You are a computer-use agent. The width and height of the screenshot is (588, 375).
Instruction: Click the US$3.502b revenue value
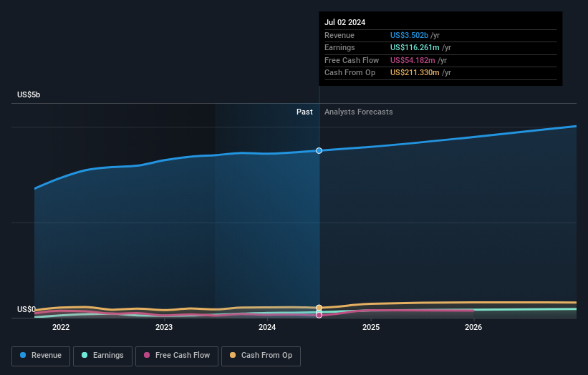[409, 35]
